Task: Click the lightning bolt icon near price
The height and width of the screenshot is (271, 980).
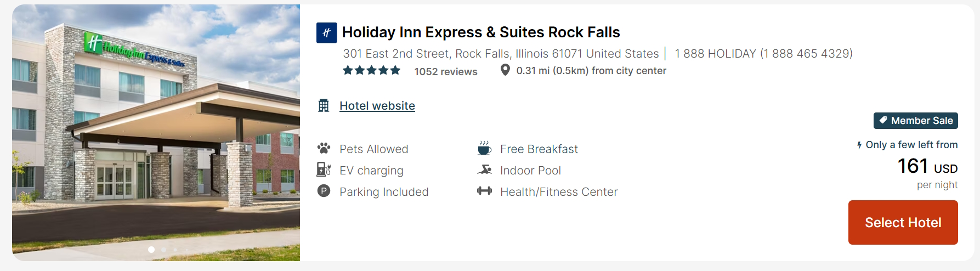Action: pos(859,145)
